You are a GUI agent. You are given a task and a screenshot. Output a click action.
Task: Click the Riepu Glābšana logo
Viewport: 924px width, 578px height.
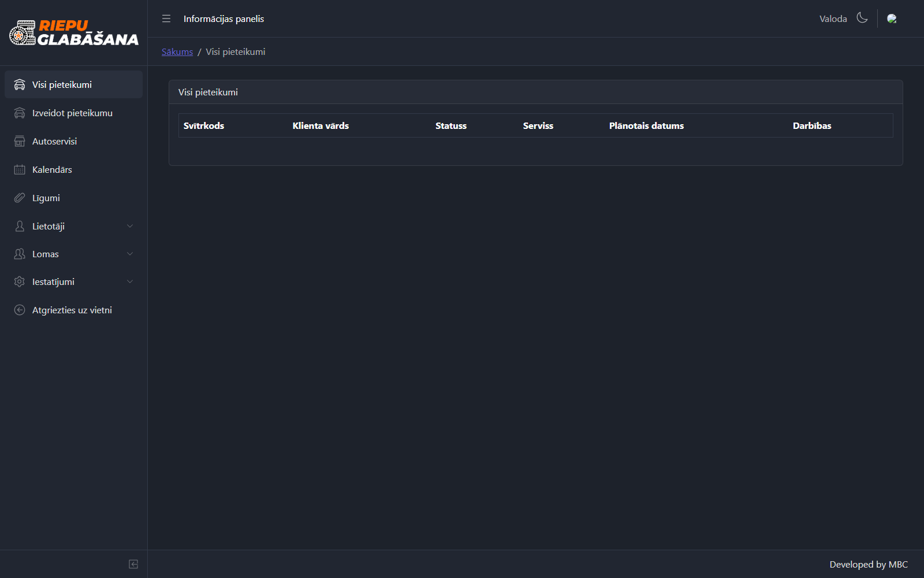click(x=74, y=33)
